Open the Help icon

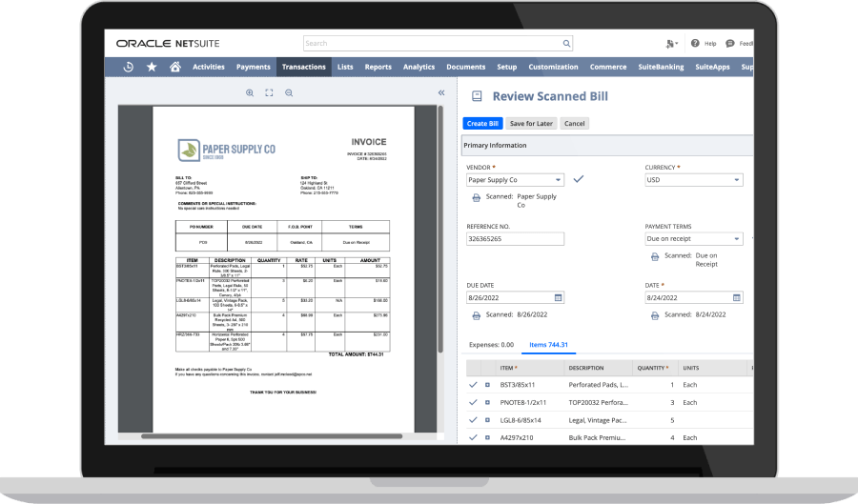click(x=695, y=43)
